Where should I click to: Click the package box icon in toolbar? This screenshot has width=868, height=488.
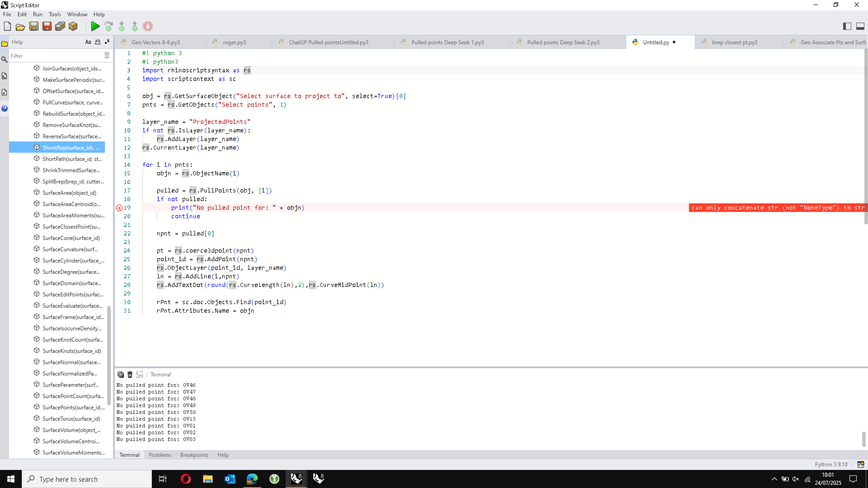tap(73, 26)
